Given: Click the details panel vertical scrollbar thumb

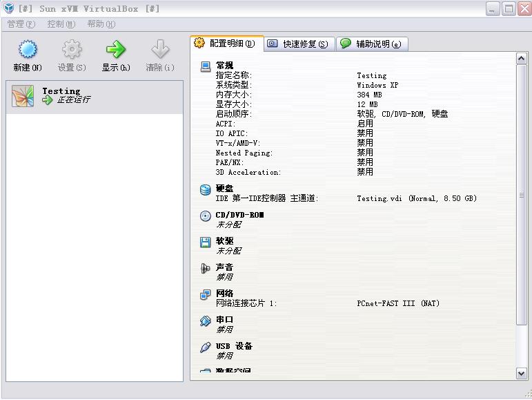Looking at the screenshot, I should (x=522, y=195).
